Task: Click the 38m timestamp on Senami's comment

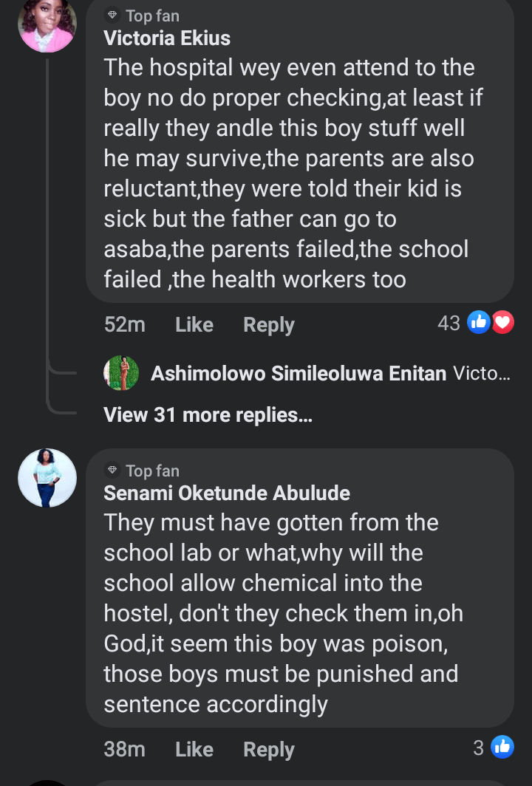Action: point(124,749)
